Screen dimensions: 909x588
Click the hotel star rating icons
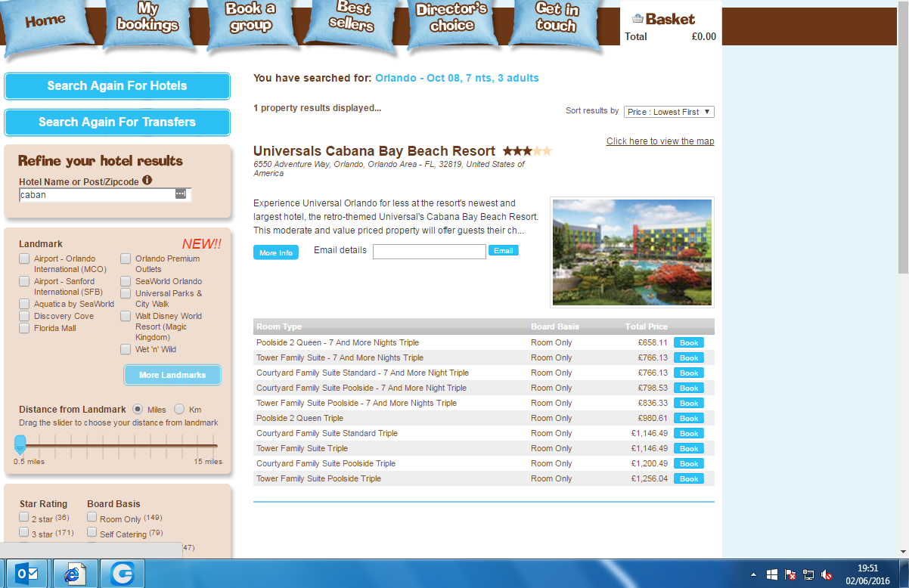pyautogui.click(x=527, y=151)
